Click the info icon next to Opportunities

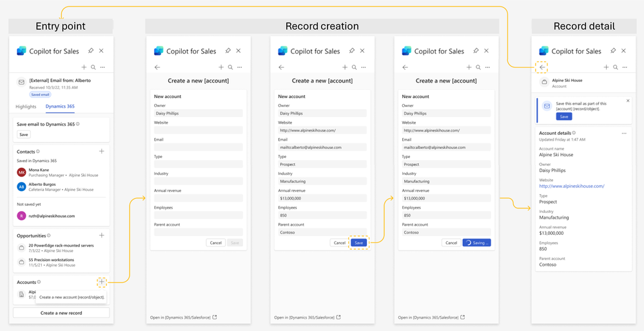pyautogui.click(x=49, y=236)
